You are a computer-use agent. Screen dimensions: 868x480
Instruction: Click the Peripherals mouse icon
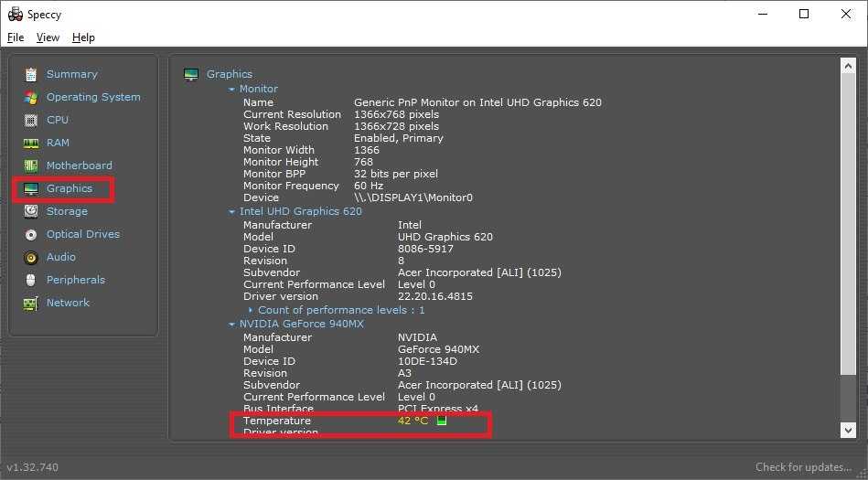[x=31, y=280]
